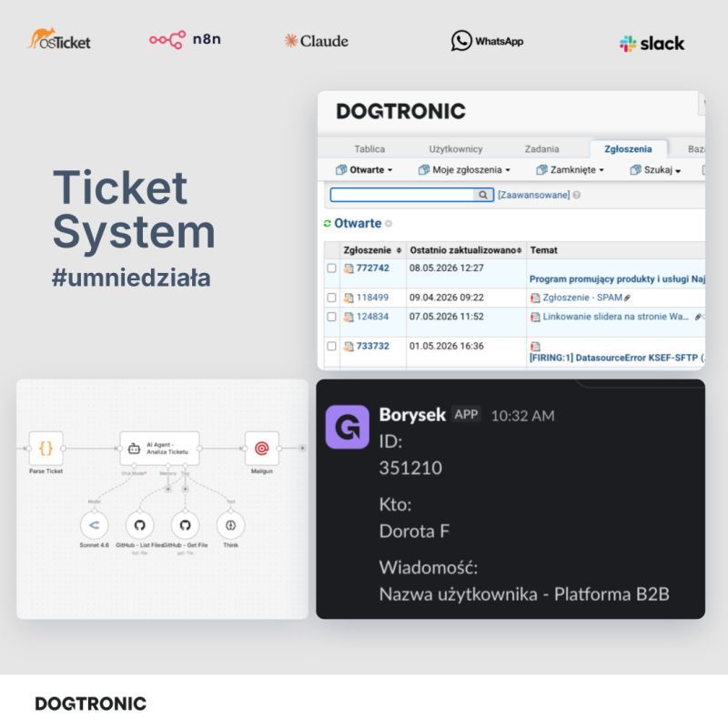Select the Sonnet 4.6 model node
728x728 pixels.
pos(95,525)
